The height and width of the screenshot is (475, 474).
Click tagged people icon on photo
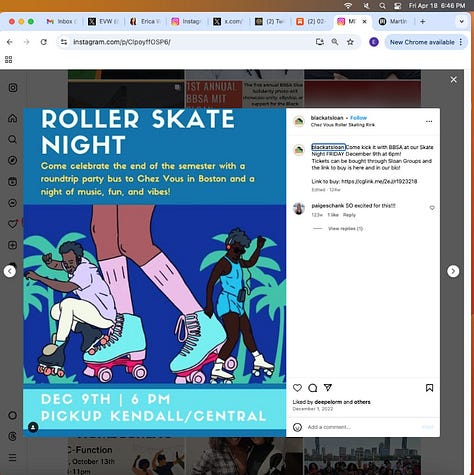point(33,427)
